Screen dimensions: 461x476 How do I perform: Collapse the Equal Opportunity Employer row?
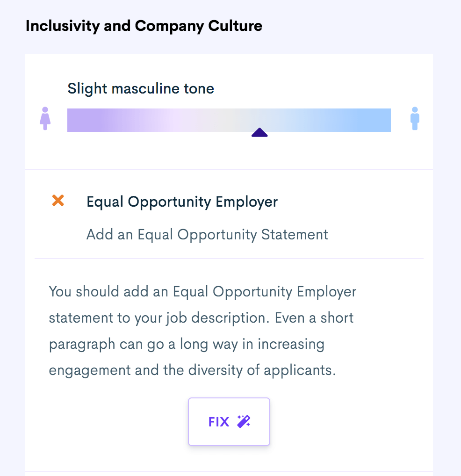click(229, 214)
